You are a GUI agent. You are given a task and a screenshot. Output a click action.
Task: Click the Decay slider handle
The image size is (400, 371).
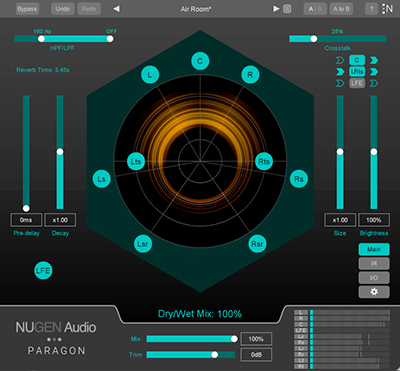[x=60, y=152]
